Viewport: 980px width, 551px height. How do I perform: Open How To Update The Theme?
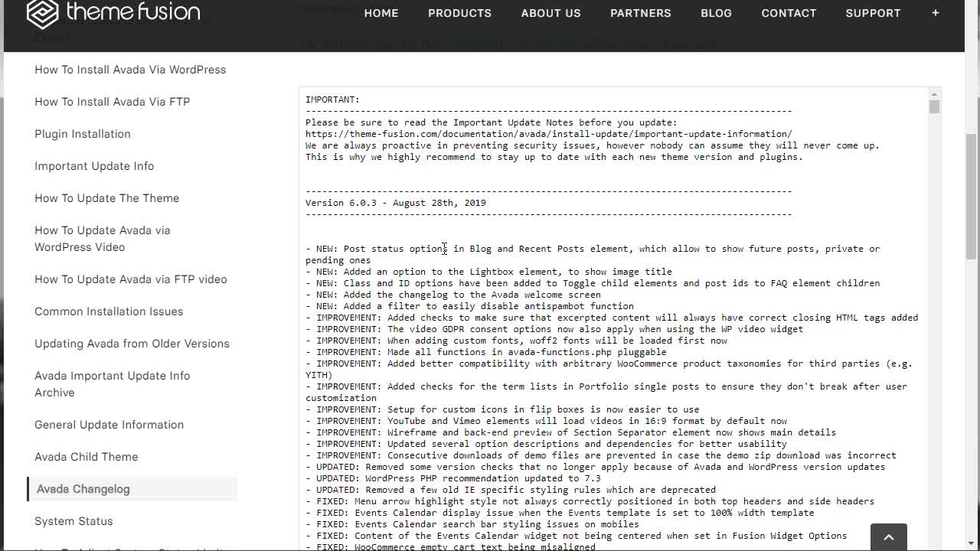[x=106, y=198]
